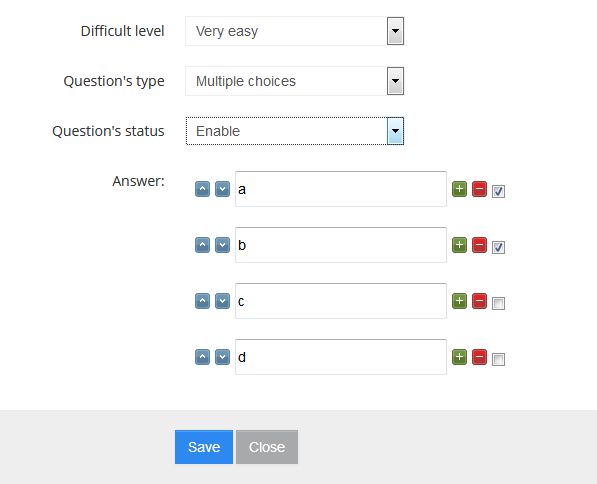Focus the answer 'c' text field
Screen dimensions: 597x484
[341, 301]
